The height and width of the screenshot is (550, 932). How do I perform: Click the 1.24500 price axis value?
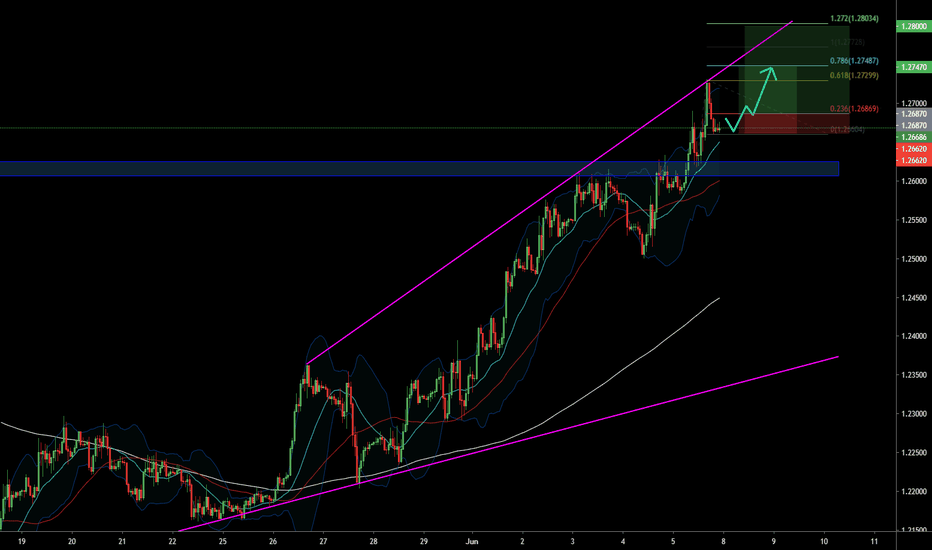coord(914,298)
